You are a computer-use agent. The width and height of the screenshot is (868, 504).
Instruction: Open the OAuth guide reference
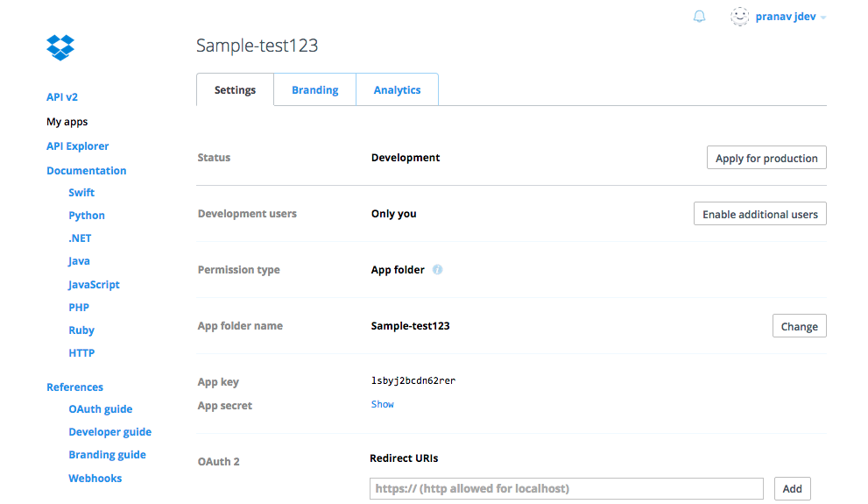point(101,409)
